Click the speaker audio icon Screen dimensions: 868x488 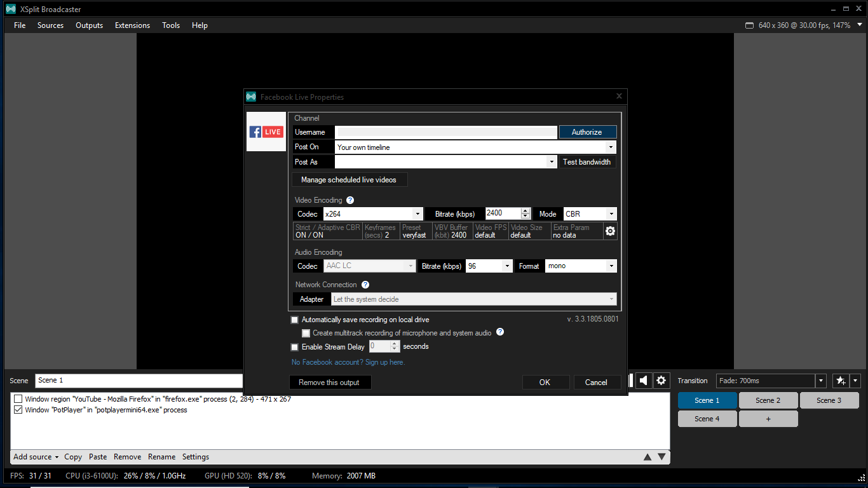[x=644, y=380]
